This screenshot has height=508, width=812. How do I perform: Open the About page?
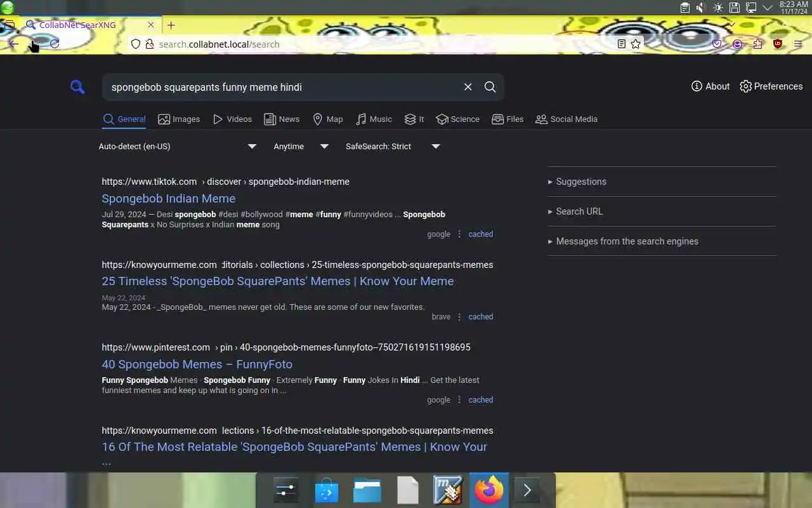(x=710, y=86)
